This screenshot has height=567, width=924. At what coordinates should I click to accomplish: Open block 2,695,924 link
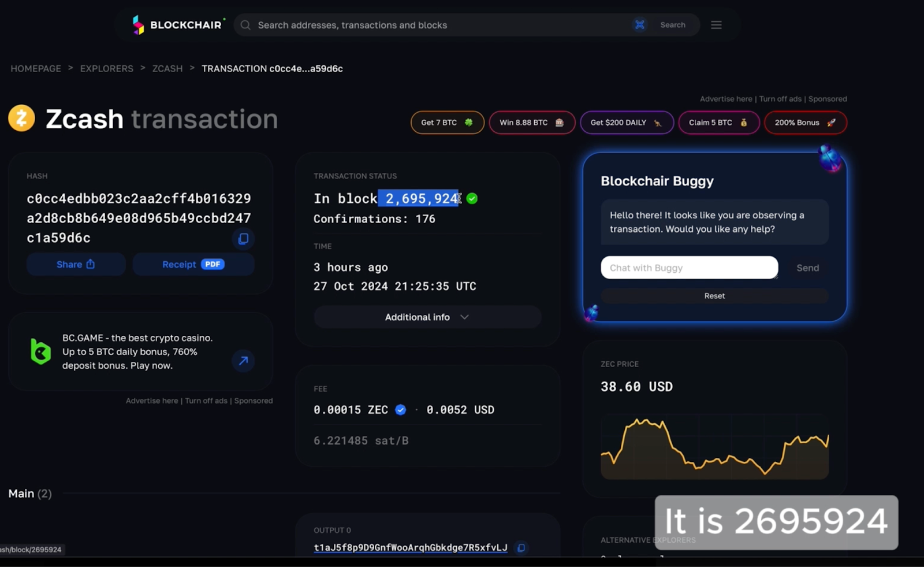click(x=422, y=198)
